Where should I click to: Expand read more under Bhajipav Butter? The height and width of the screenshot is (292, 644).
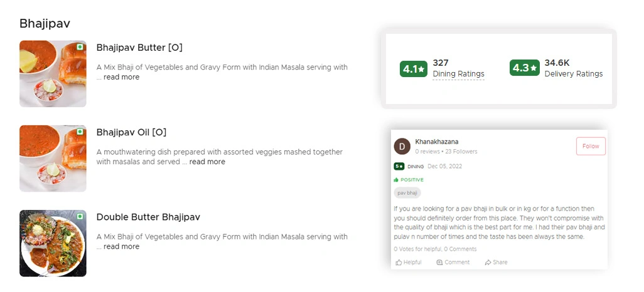[122, 77]
